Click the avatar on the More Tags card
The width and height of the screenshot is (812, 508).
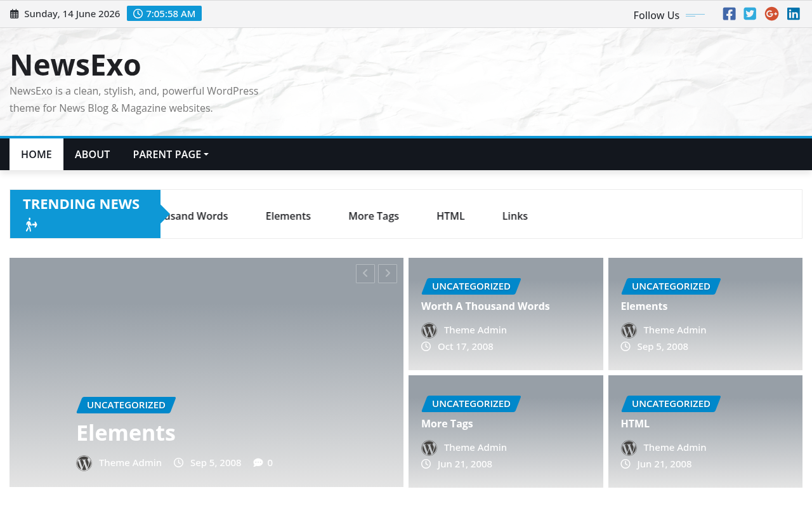(429, 448)
